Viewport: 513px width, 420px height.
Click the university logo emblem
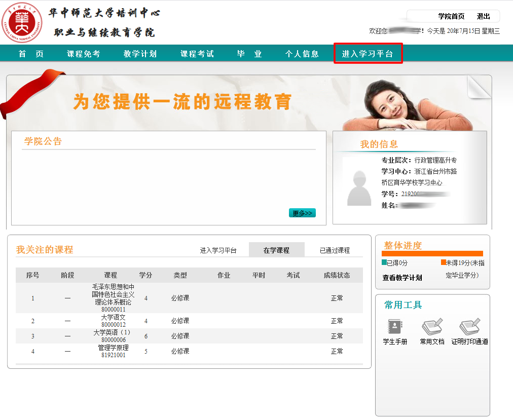tap(22, 23)
